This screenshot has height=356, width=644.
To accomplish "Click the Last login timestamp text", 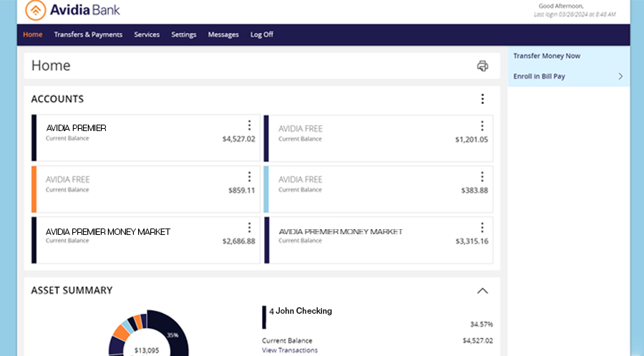I will point(575,14).
